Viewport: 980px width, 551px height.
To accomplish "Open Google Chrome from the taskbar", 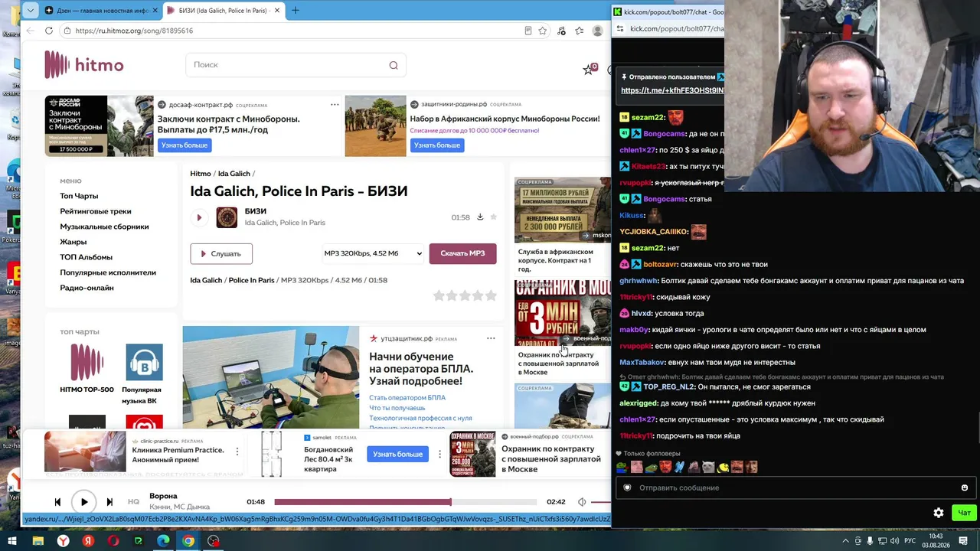I will pos(188,541).
